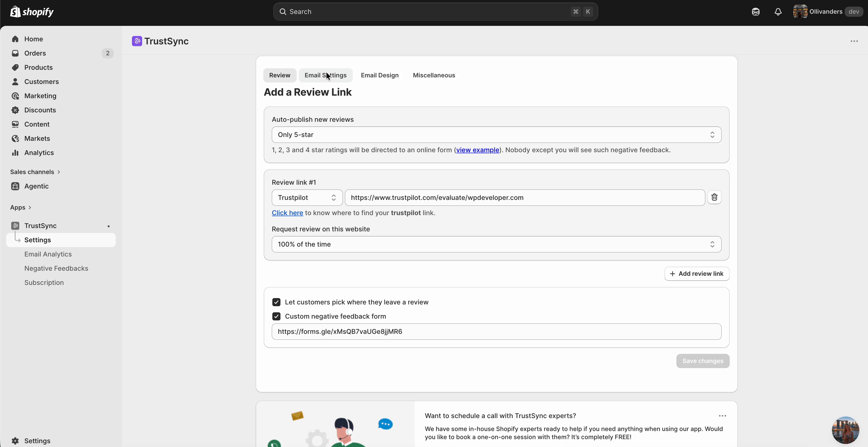This screenshot has height=447, width=868.
Task: Open TrustSync page more-actions menu
Action: point(854,41)
